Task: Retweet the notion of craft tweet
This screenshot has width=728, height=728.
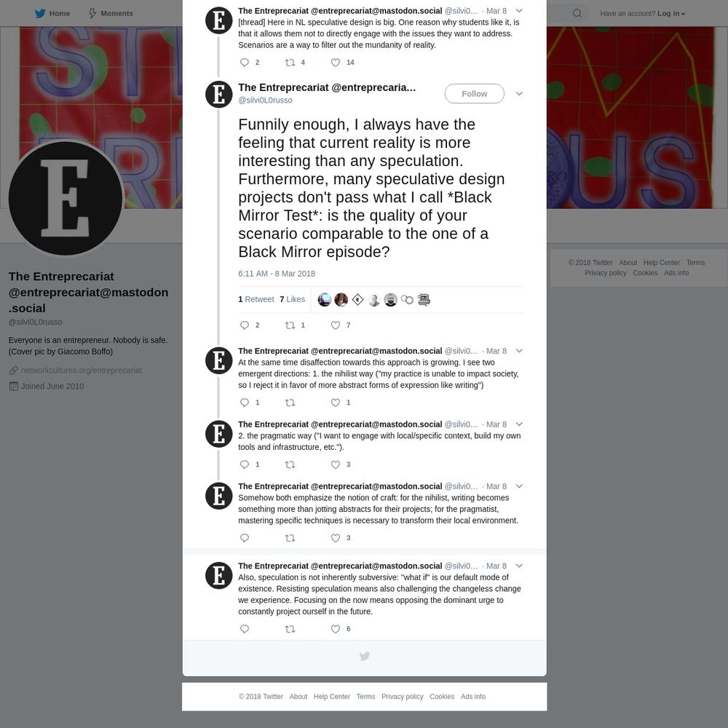Action: click(x=290, y=538)
